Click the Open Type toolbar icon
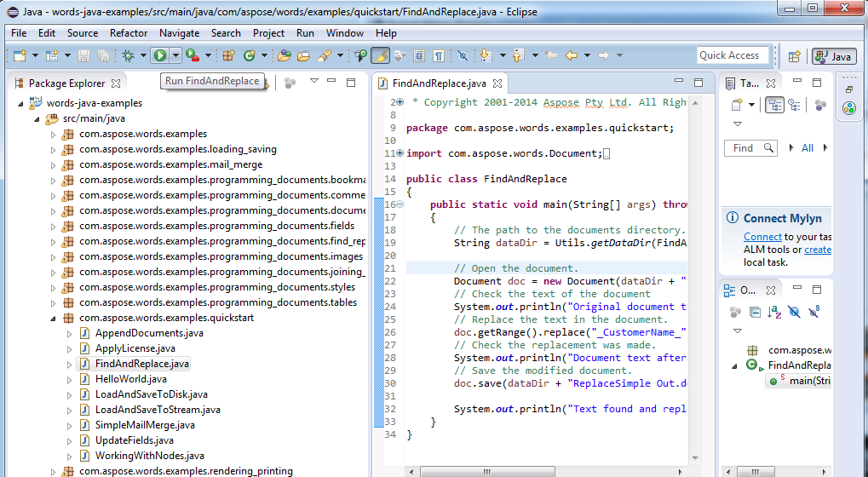Viewport: 868px width, 477px height. pyautogui.click(x=284, y=55)
